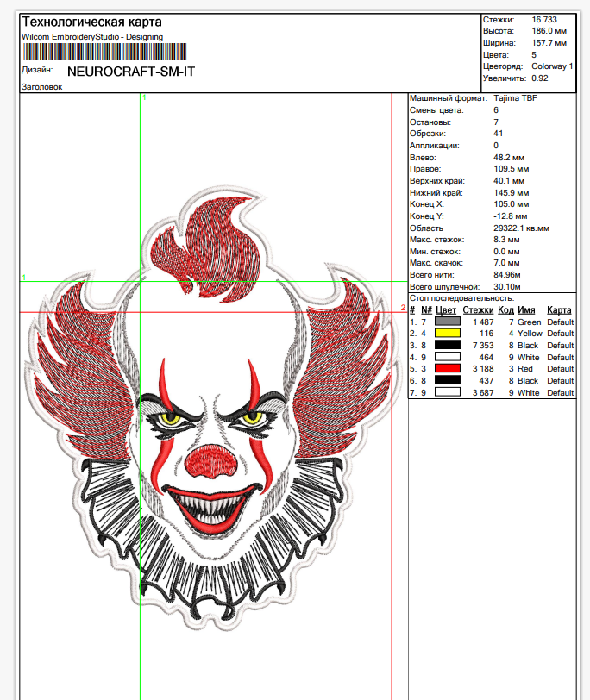Click the Карта column header

click(559, 310)
